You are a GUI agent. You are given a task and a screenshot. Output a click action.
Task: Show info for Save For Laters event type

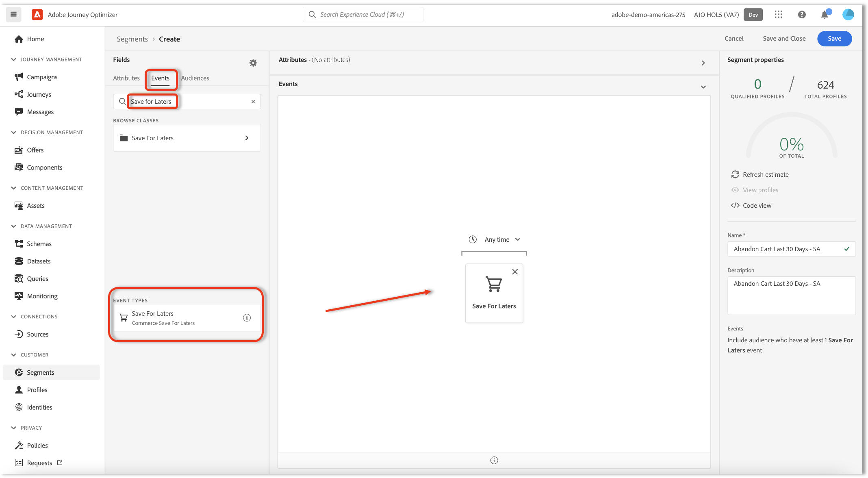247,318
